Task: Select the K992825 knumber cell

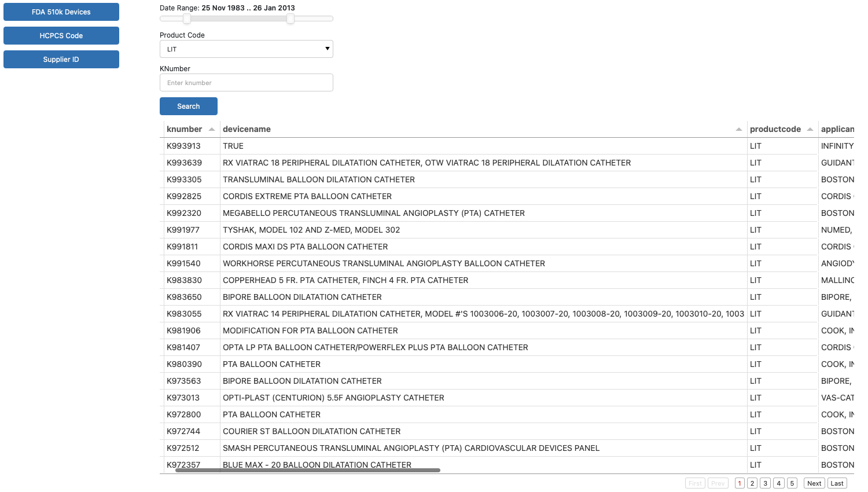Action: (x=192, y=196)
